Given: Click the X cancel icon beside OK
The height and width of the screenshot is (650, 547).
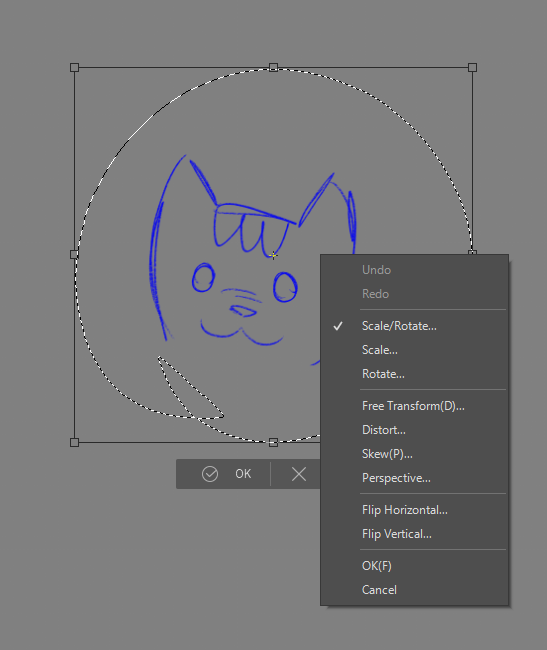Looking at the screenshot, I should pos(299,474).
